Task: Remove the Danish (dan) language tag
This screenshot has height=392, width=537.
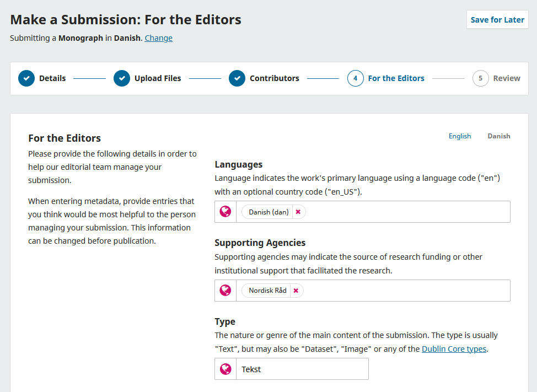Action: [298, 212]
